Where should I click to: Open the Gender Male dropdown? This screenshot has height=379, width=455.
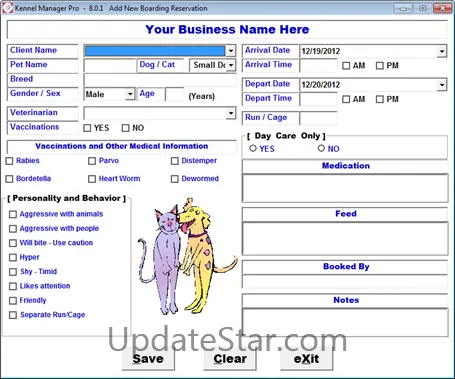130,94
